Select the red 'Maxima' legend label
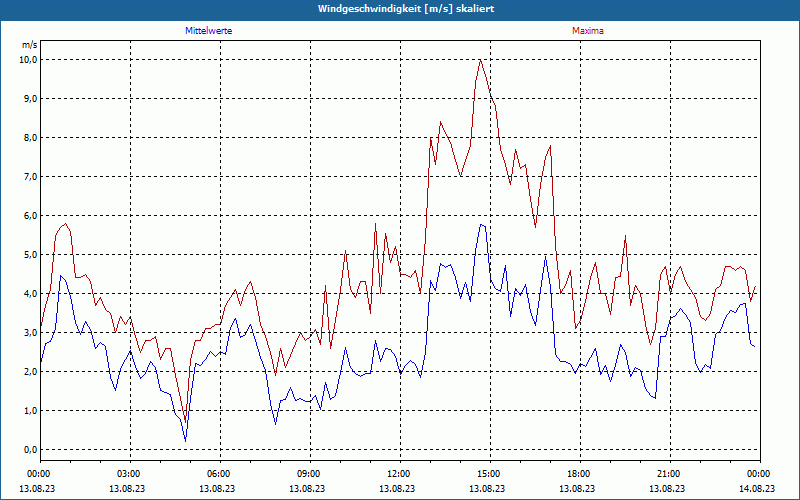 (x=588, y=31)
